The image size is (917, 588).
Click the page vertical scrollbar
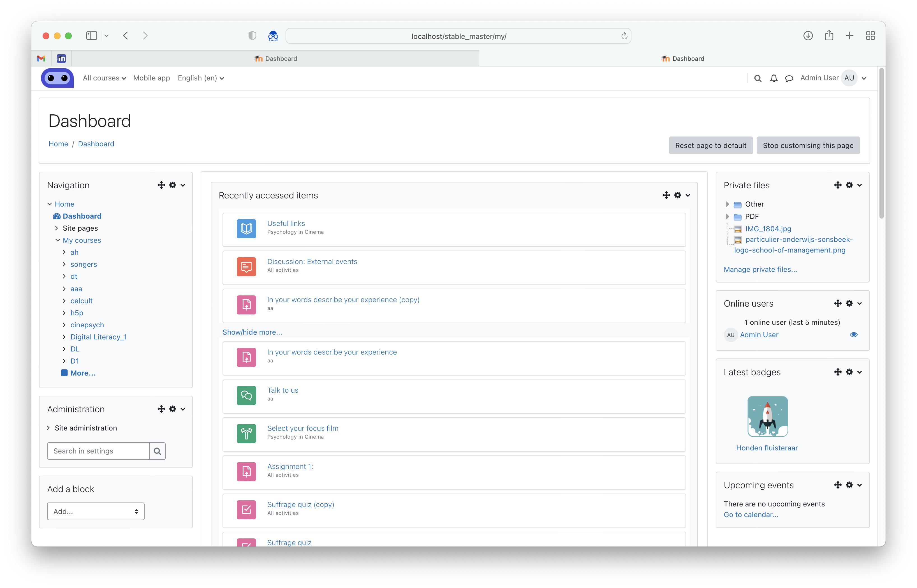tap(881, 143)
